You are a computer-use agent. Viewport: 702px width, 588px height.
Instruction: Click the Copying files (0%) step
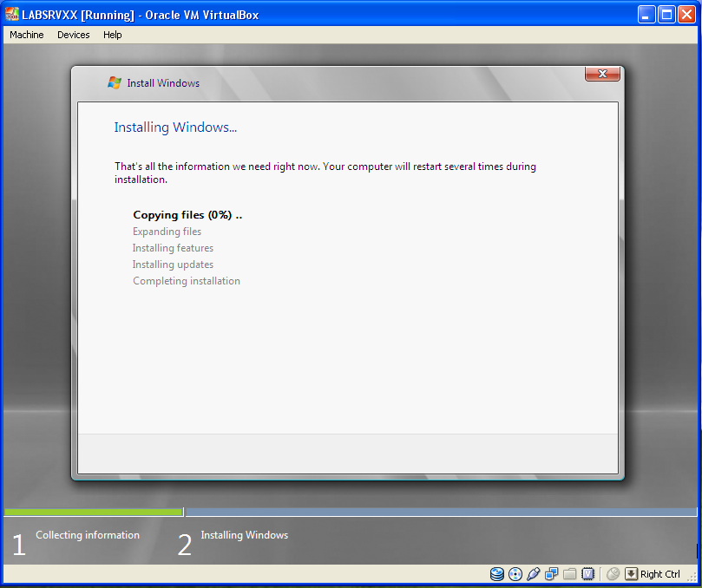pos(187,215)
